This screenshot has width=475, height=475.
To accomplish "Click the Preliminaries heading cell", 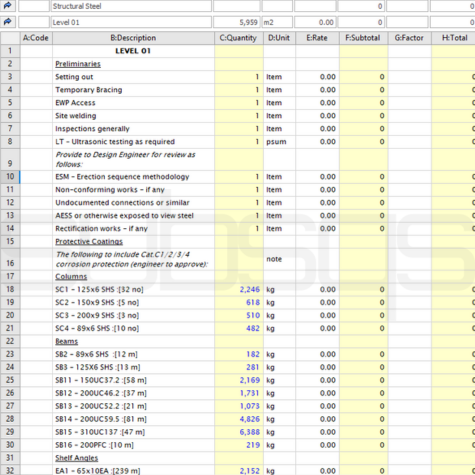I will click(x=133, y=64).
